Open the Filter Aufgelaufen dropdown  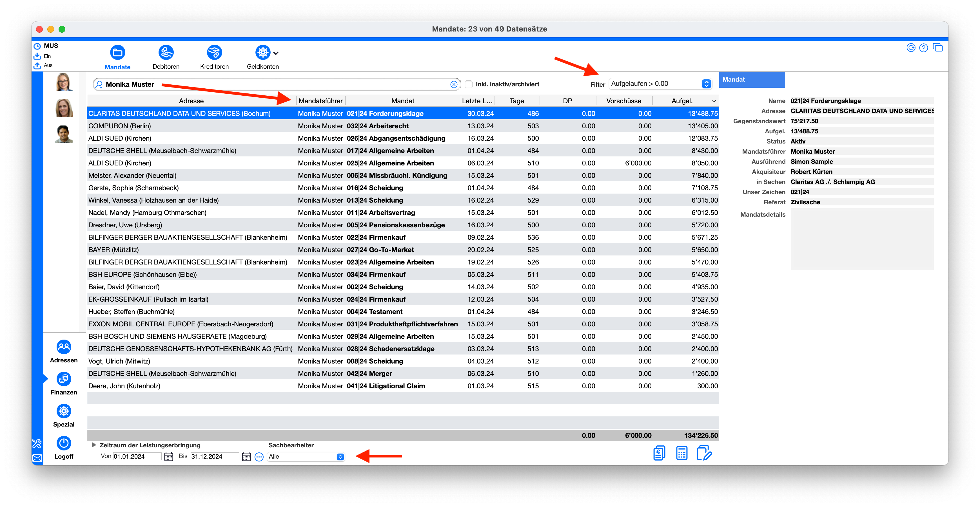660,84
